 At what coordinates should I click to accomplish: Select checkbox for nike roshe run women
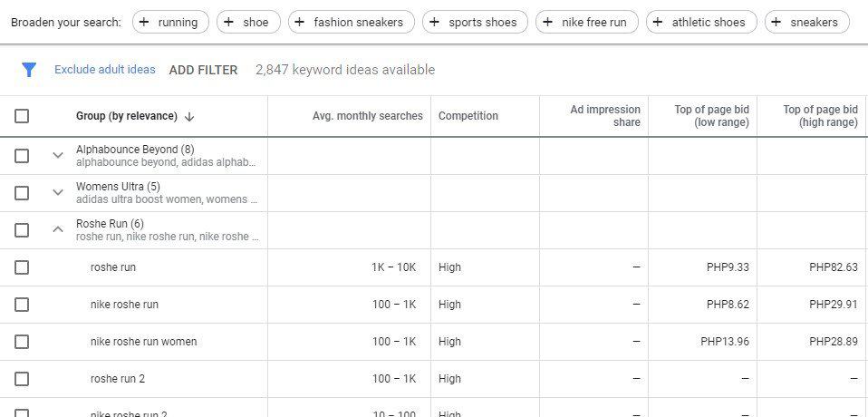click(x=22, y=342)
